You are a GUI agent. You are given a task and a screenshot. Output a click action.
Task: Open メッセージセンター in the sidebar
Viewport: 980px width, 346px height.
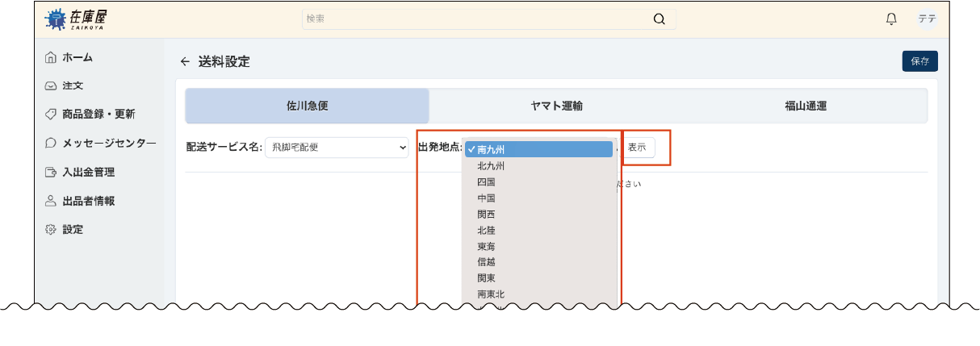[109, 143]
